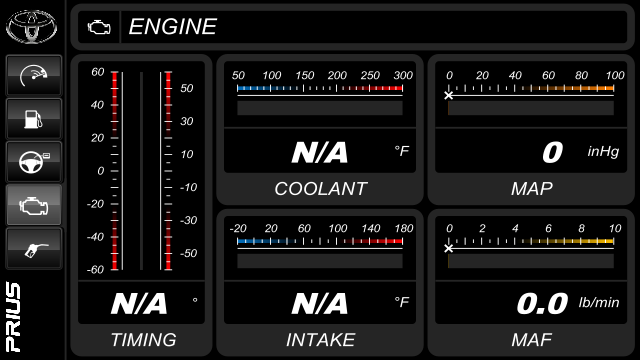Select the steering wheel trip page

coord(34,162)
